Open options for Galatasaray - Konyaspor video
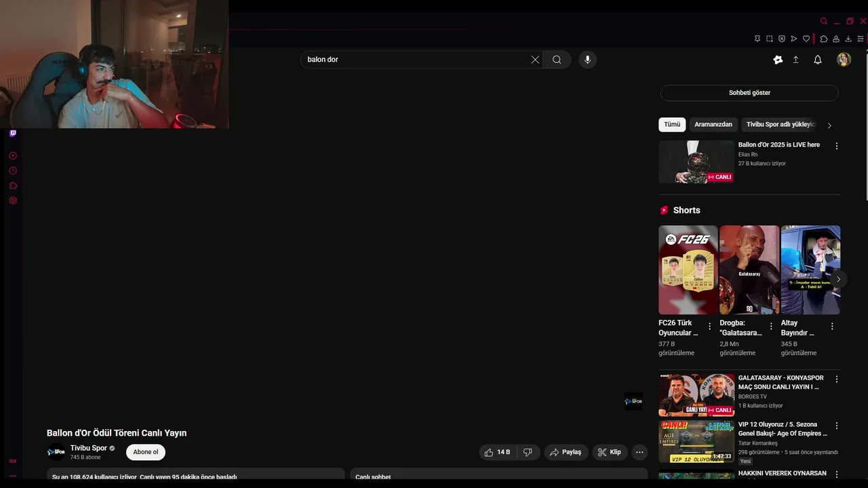The image size is (868, 488). click(x=836, y=380)
